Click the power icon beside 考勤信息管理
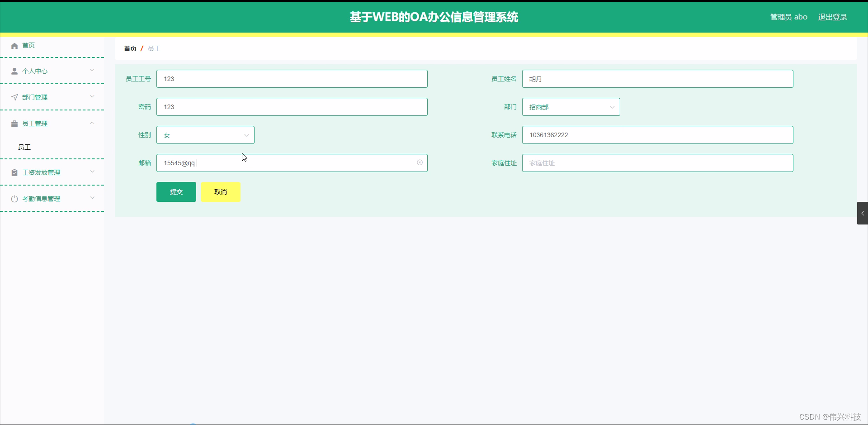This screenshot has height=425, width=868. tap(14, 198)
